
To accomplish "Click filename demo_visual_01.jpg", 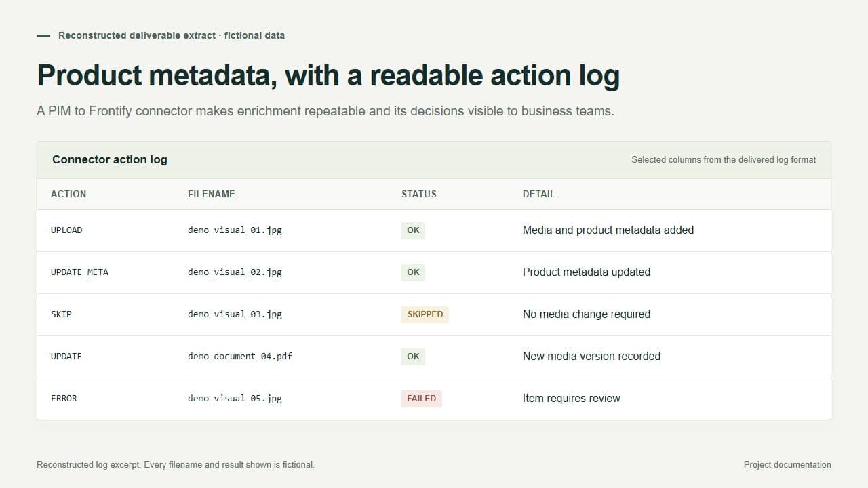I will [235, 230].
